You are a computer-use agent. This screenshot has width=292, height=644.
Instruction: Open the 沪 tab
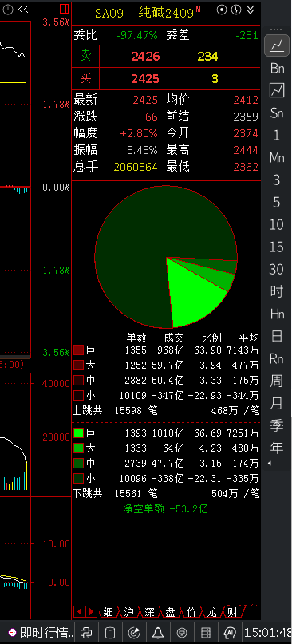pos(129,612)
